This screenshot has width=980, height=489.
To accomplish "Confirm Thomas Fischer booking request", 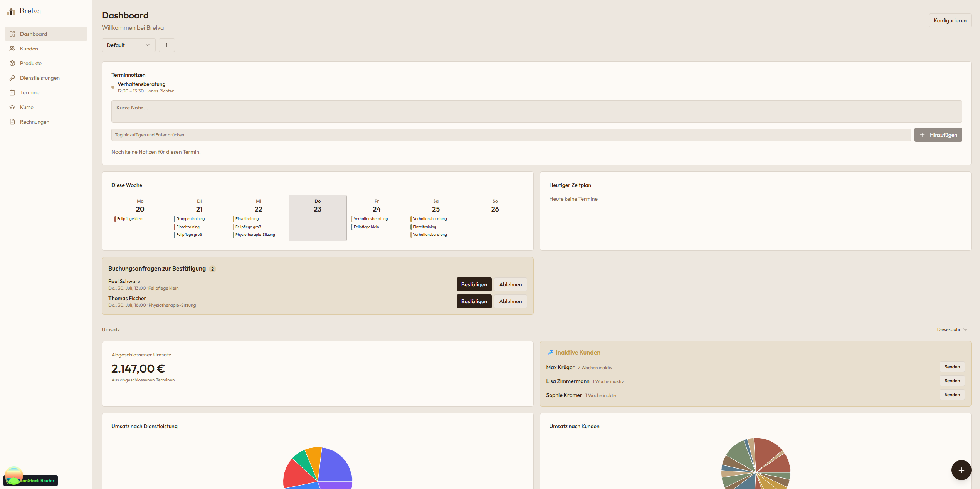I will tap(474, 301).
